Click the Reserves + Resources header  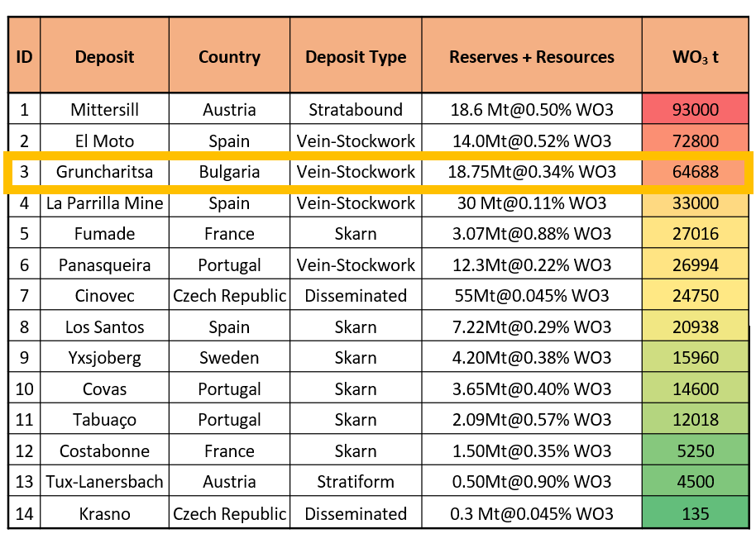[532, 57]
